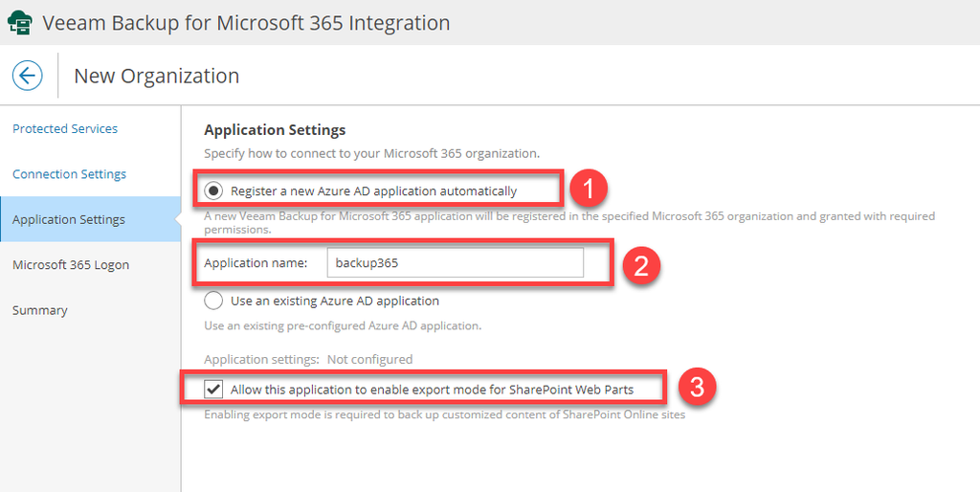Click the Veeam Backup logo icon
The width and height of the screenshot is (980, 492).
tap(19, 22)
